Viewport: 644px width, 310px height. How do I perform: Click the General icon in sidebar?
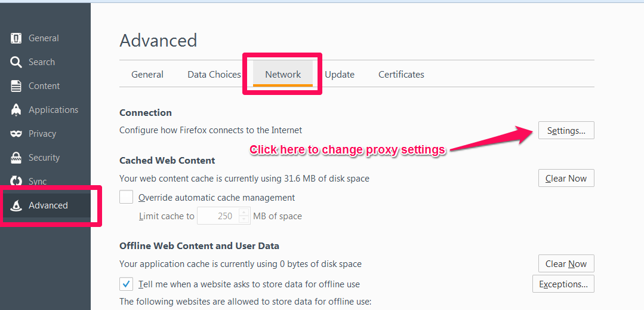click(16, 38)
